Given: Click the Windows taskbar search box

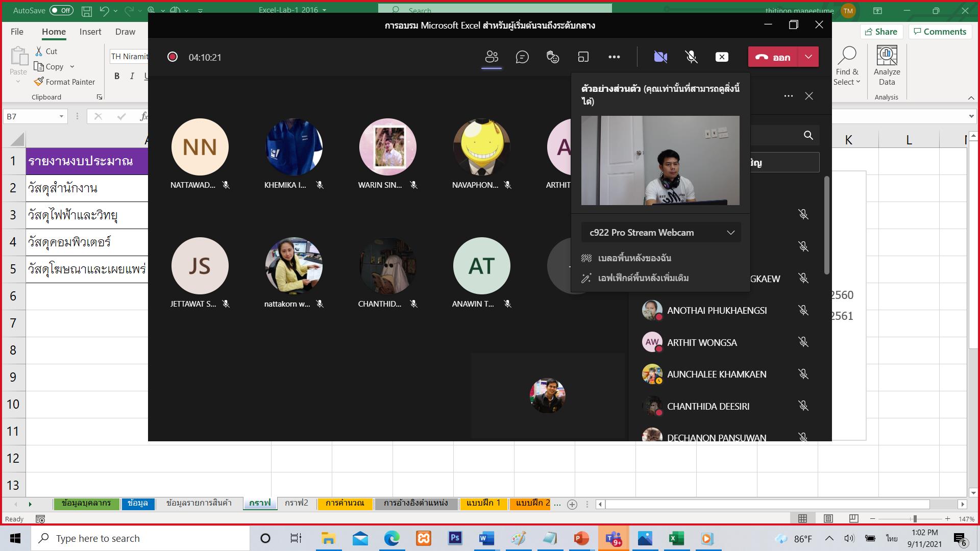Looking at the screenshot, I should (x=140, y=538).
